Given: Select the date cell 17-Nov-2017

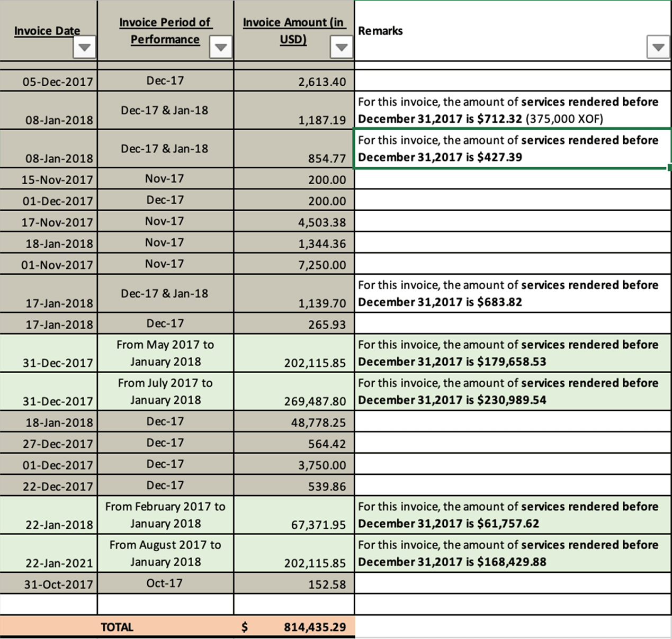Looking at the screenshot, I should click(48, 221).
